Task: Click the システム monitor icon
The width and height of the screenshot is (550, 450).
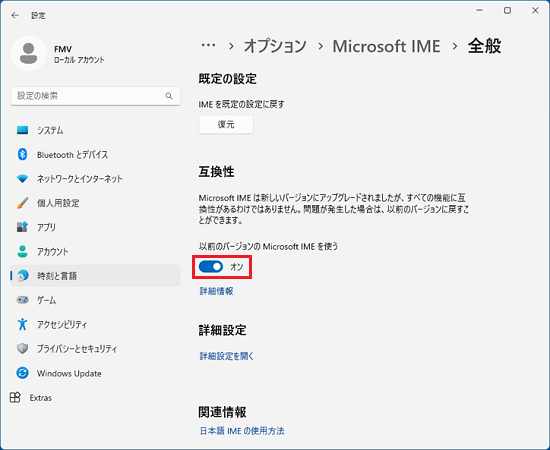Action: [22, 130]
